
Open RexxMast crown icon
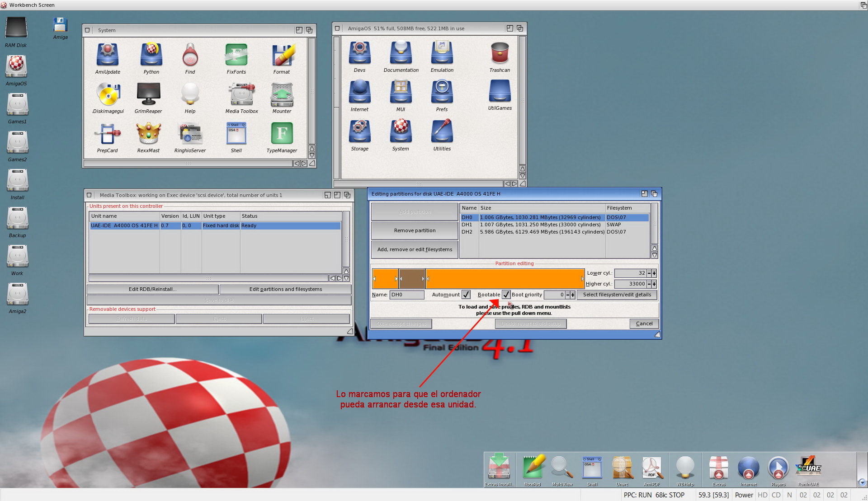[x=148, y=134]
